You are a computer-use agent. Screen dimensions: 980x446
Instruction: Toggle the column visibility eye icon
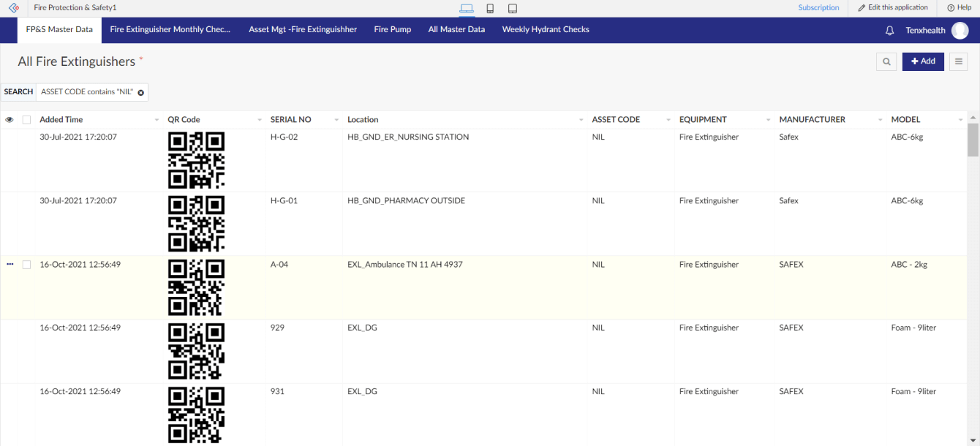pyautogui.click(x=10, y=120)
